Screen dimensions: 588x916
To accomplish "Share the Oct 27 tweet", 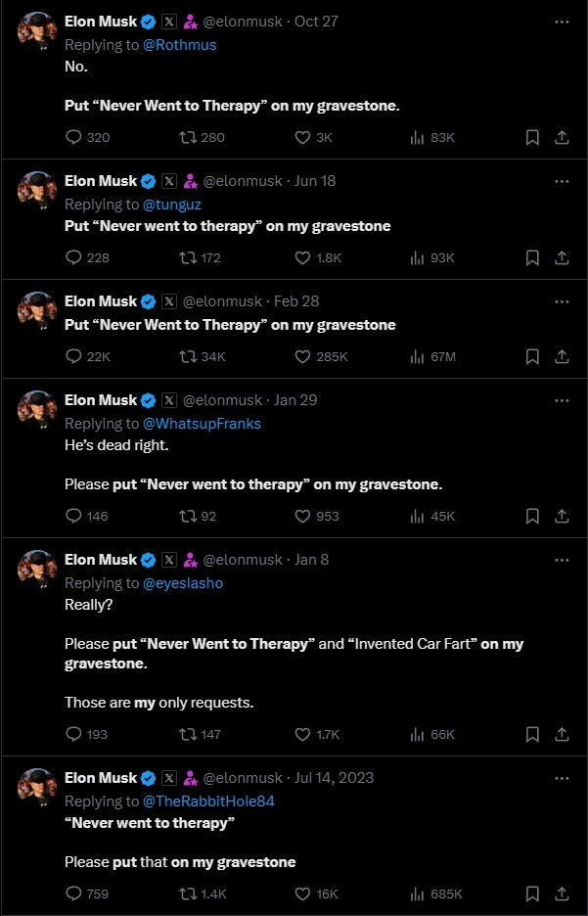I will coord(562,138).
